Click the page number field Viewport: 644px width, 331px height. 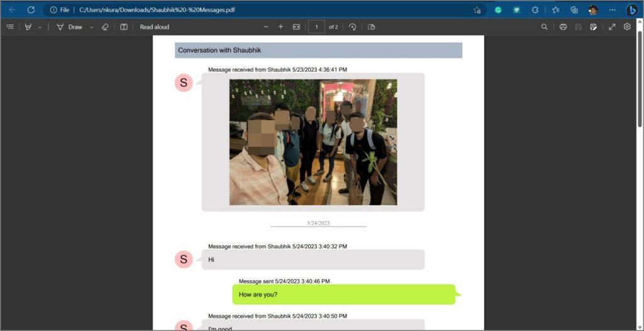pos(317,26)
